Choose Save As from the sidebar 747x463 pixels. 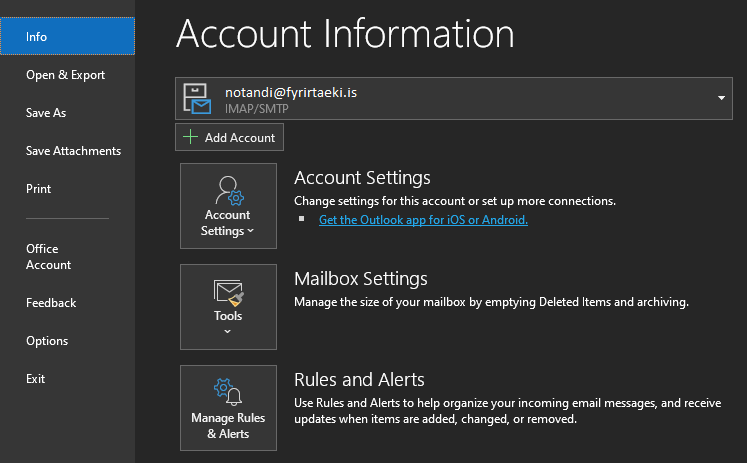[x=46, y=113]
